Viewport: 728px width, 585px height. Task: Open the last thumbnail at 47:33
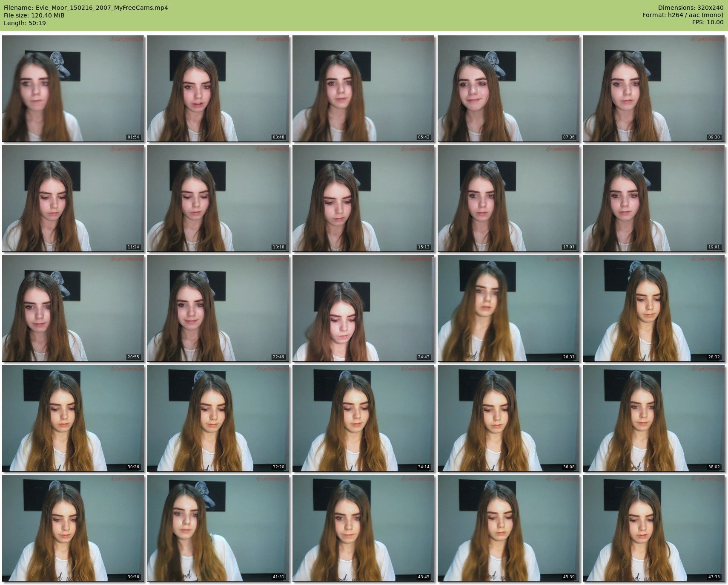tap(654, 528)
